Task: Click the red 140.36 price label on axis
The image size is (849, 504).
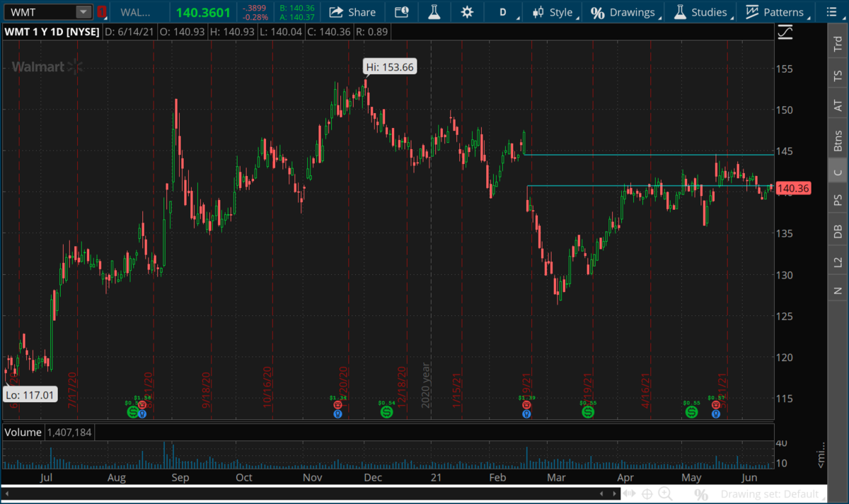Action: 792,188
